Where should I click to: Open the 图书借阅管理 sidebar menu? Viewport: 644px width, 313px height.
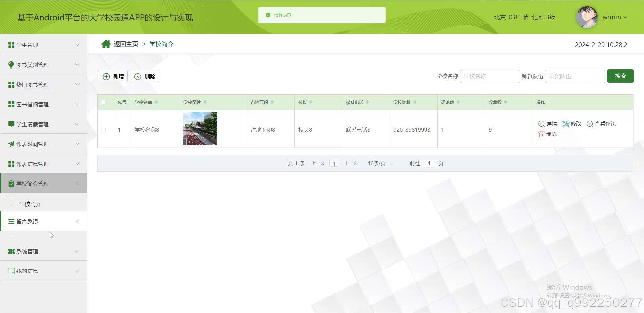coord(44,104)
